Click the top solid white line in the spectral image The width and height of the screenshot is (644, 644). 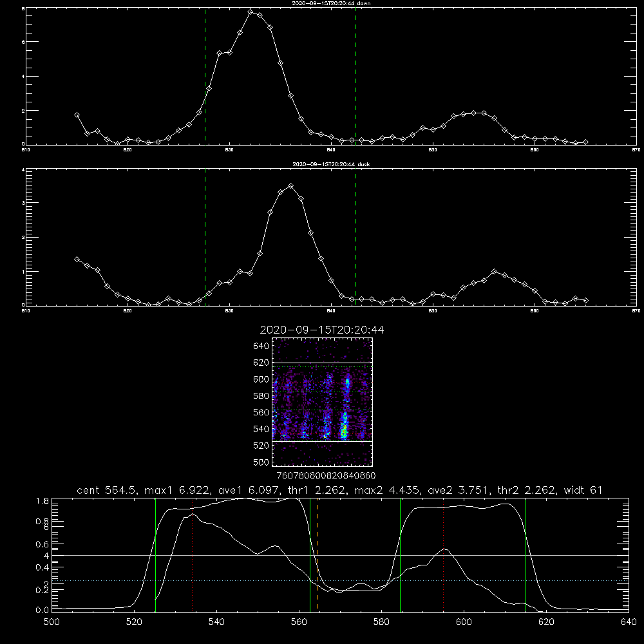coord(322,363)
